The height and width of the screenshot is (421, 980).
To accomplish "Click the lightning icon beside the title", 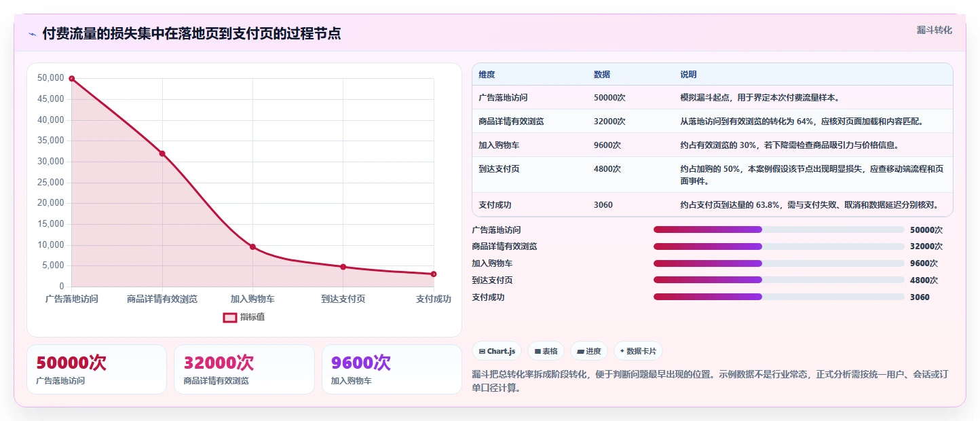I will tap(32, 34).
